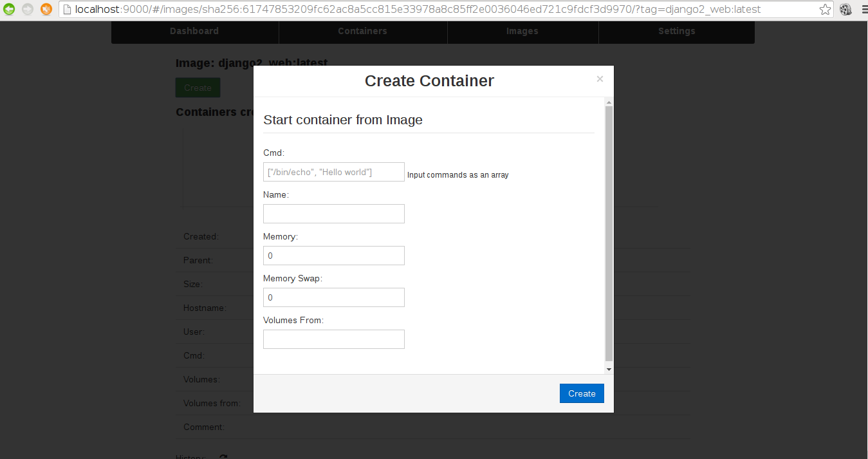Click the Volumes From input box
This screenshot has width=868, height=459.
click(333, 339)
